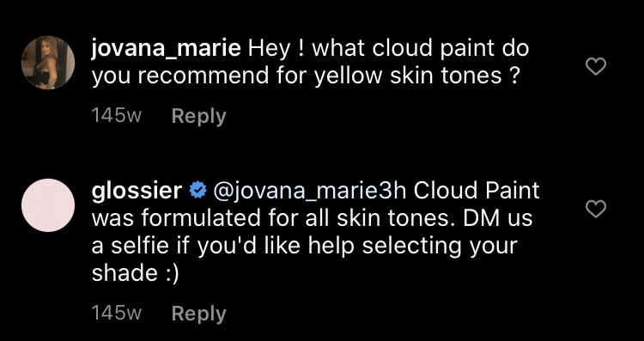Select the 'you recommend for yellow skin tones ?' line

306,76
